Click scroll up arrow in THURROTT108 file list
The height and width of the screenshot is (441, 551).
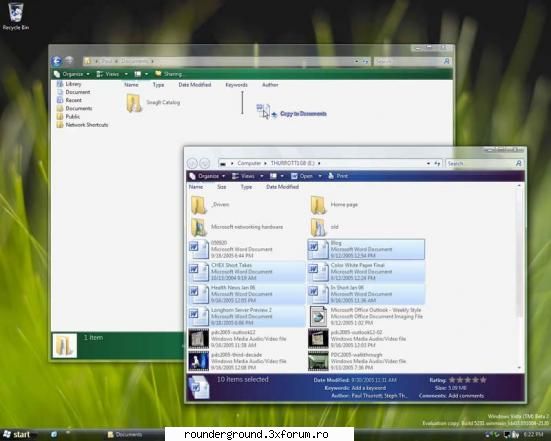[519, 186]
